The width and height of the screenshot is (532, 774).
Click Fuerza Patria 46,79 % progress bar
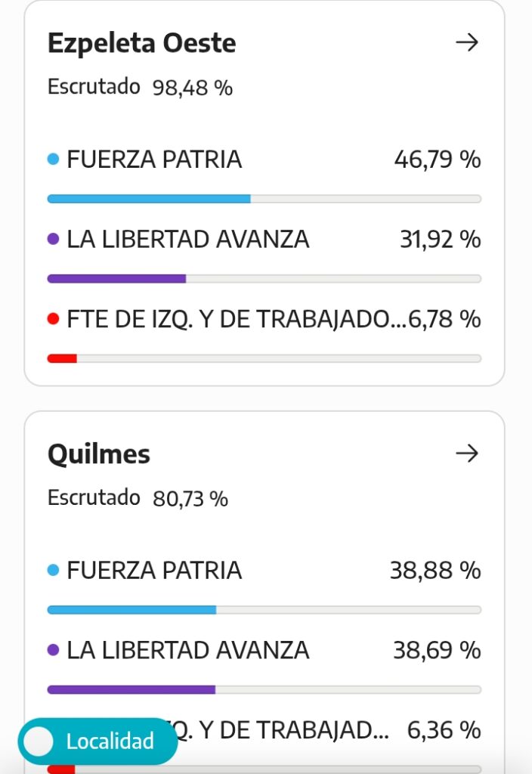(264, 199)
